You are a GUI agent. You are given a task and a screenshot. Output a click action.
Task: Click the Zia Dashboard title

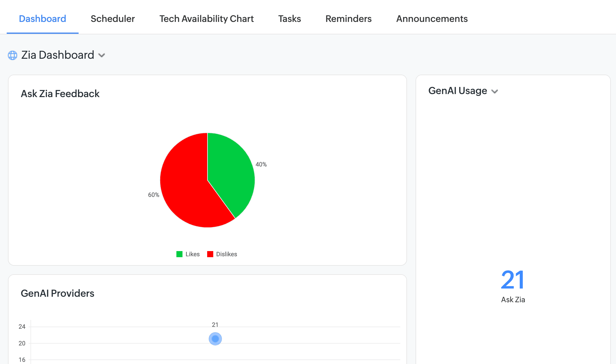click(58, 55)
